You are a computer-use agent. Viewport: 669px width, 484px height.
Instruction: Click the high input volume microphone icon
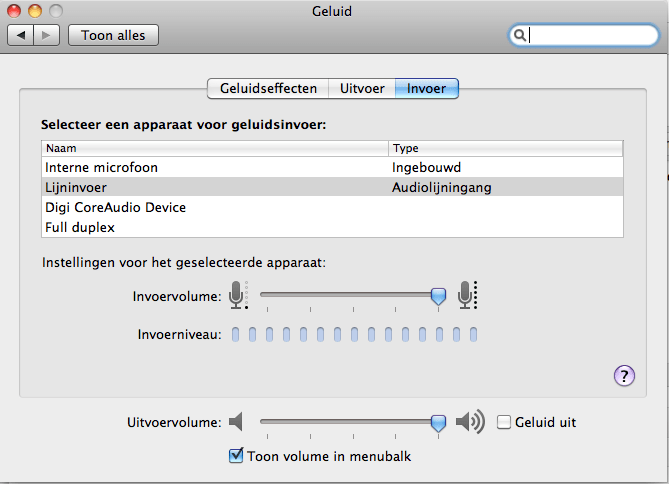tap(467, 295)
